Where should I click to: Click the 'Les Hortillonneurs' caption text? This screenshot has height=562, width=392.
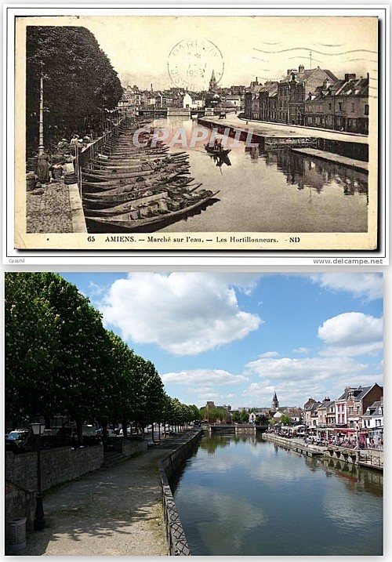(x=247, y=240)
